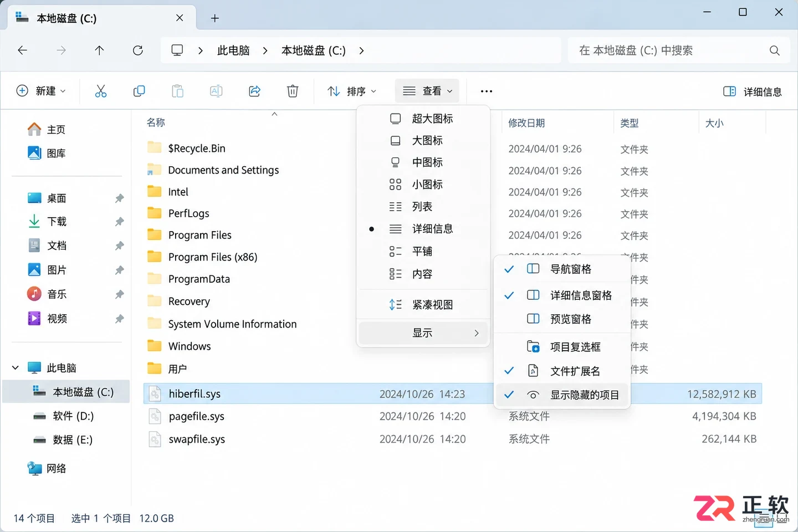Go back with the left arrow
The height and width of the screenshot is (532, 798).
click(x=23, y=50)
